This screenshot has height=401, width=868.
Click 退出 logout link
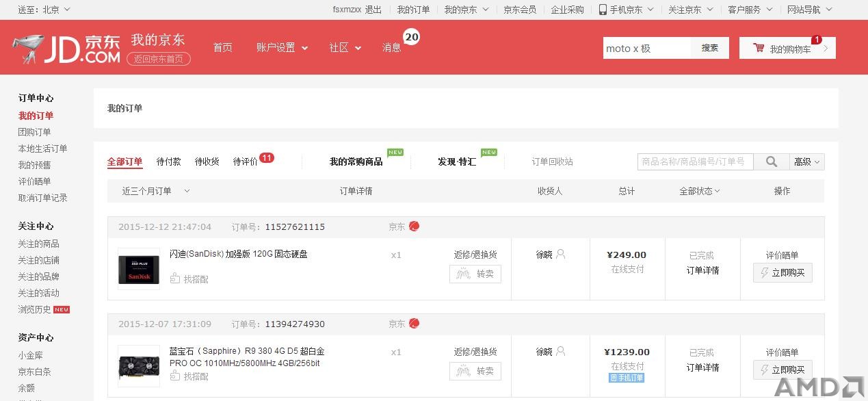click(x=373, y=10)
